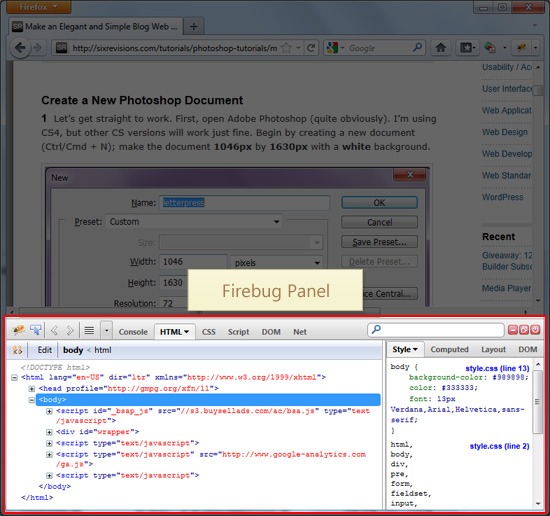
Task: Activate the element inspect tool icon
Action: [x=36, y=330]
